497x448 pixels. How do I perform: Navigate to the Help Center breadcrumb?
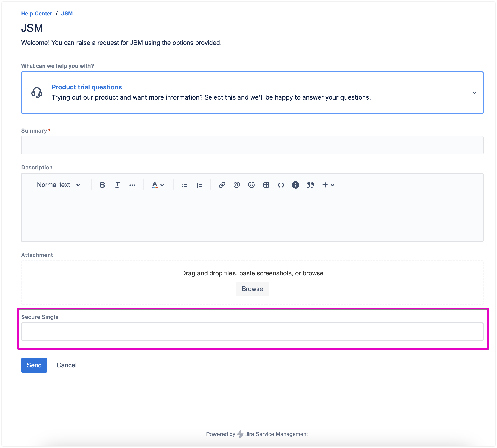click(x=36, y=14)
